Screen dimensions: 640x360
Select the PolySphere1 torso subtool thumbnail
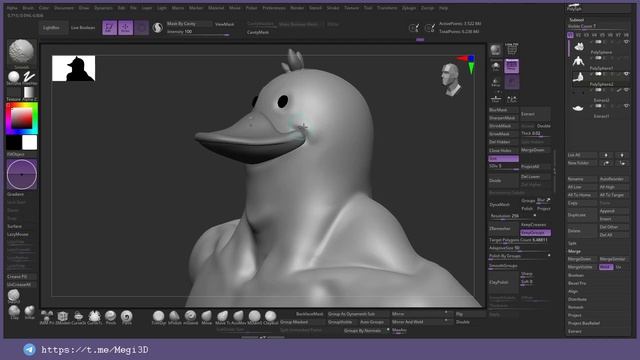pos(578,62)
